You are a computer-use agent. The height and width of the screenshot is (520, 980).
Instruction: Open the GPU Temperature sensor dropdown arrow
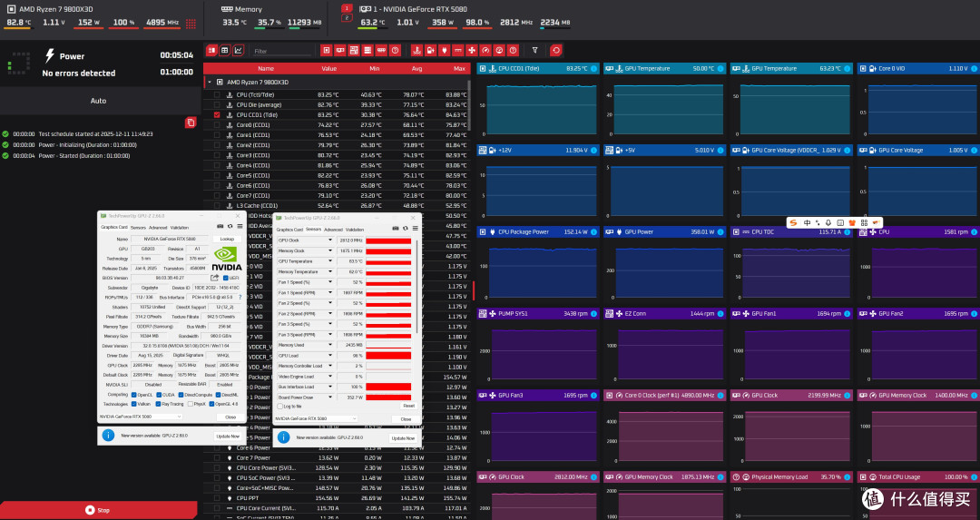point(330,261)
